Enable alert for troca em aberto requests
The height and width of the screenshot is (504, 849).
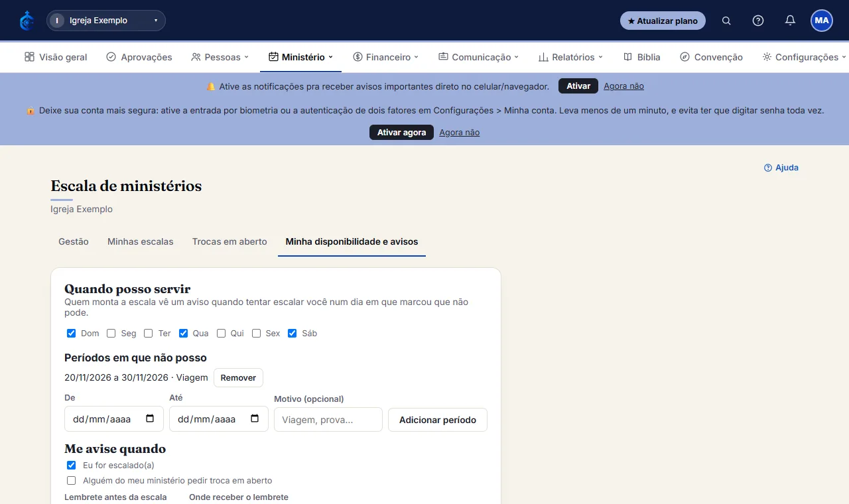click(72, 480)
